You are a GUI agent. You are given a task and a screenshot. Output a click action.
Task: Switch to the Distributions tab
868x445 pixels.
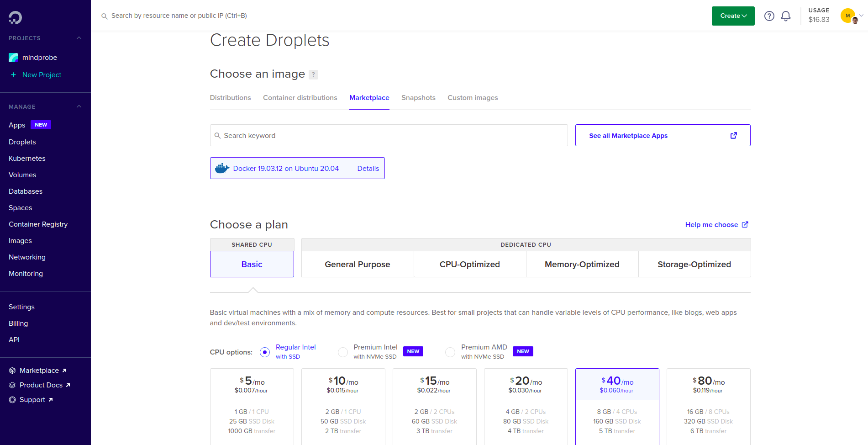pos(231,98)
